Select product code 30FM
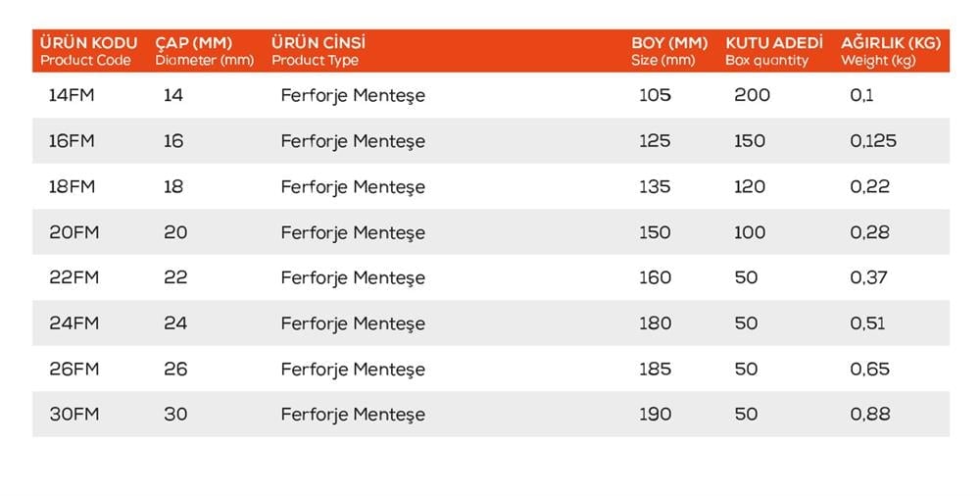The image size is (980, 496). 73,414
